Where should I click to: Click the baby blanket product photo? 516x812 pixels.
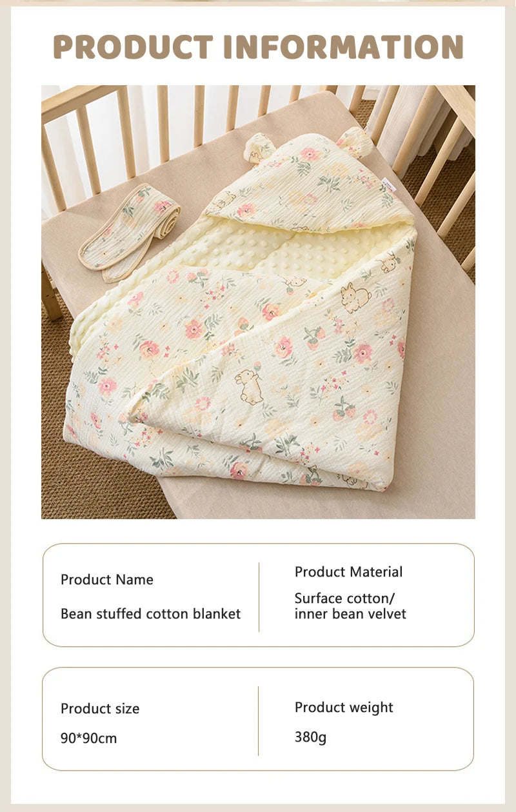click(258, 302)
